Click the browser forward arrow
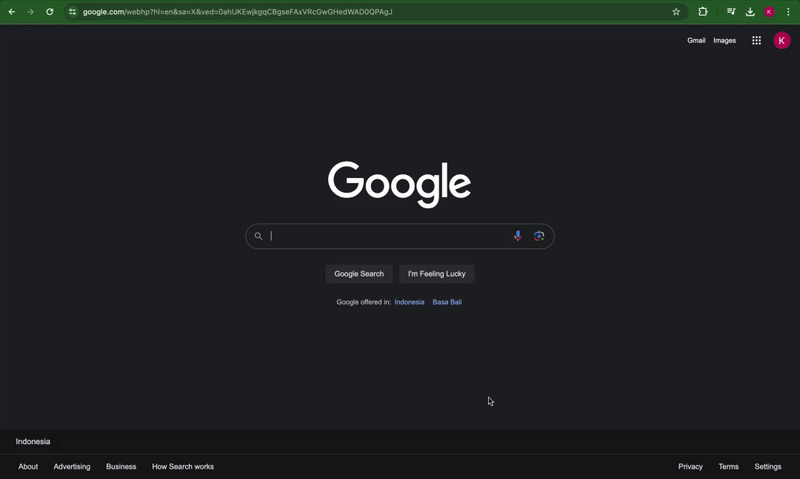This screenshot has height=479, width=800. tap(31, 12)
